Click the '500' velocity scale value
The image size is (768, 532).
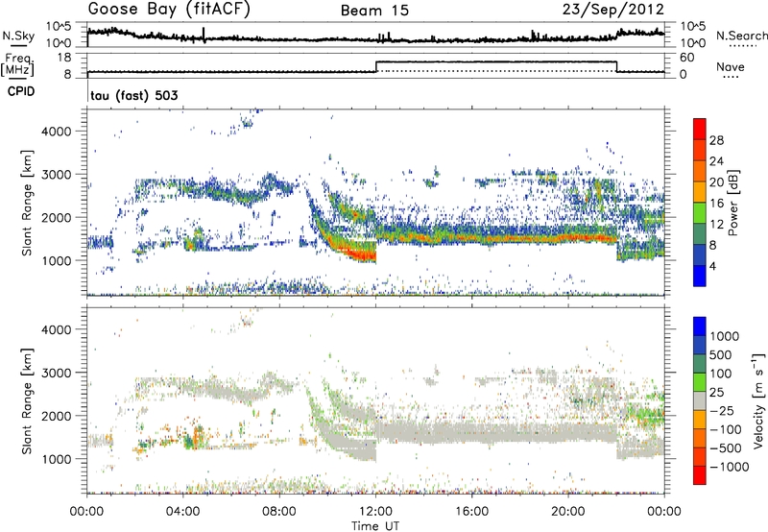[721, 354]
